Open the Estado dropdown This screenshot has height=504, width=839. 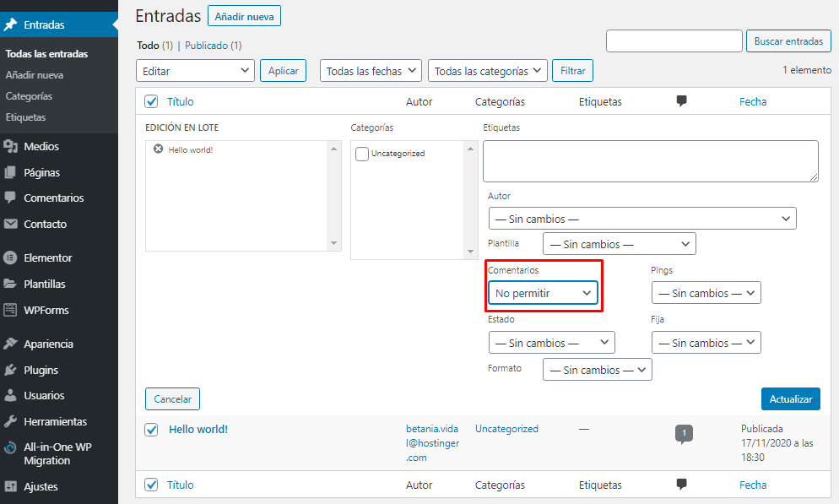552,343
